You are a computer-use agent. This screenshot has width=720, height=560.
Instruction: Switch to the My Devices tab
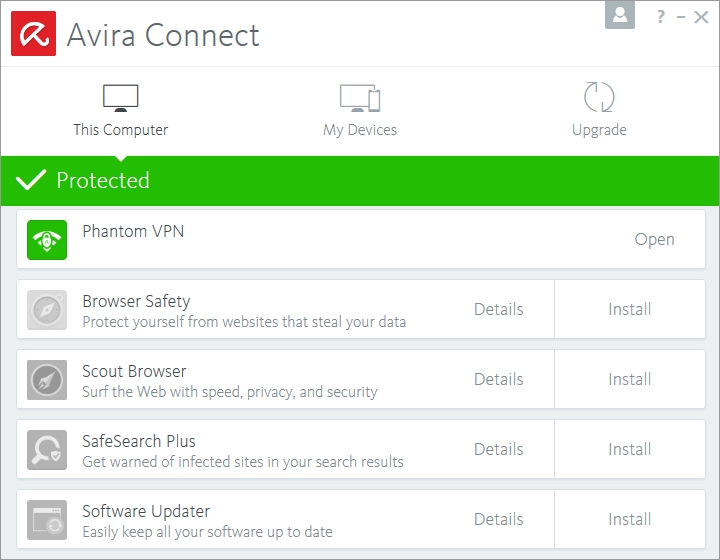point(360,110)
